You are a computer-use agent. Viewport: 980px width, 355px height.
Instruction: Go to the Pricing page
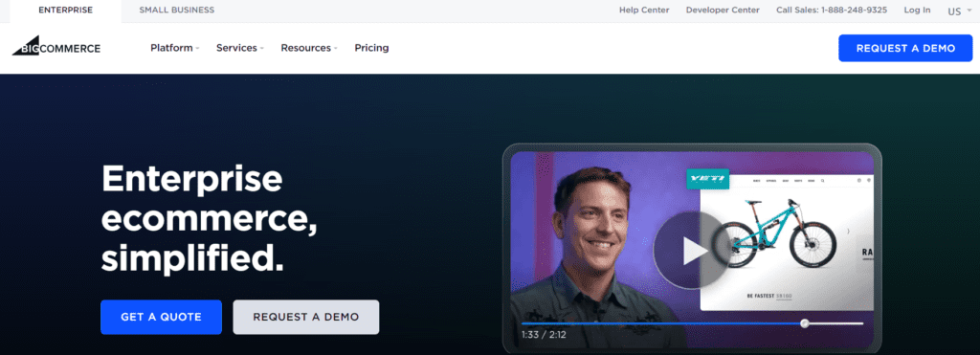(371, 48)
